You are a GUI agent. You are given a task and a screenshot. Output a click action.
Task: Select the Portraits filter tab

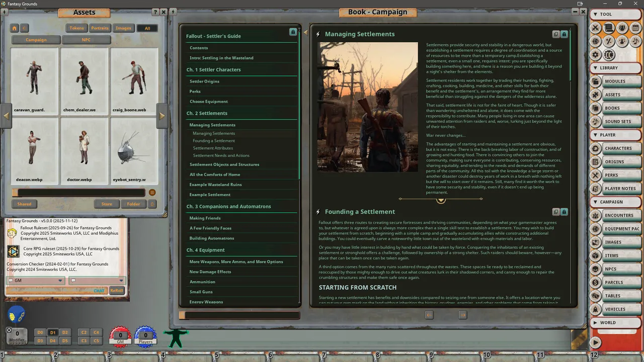(100, 28)
